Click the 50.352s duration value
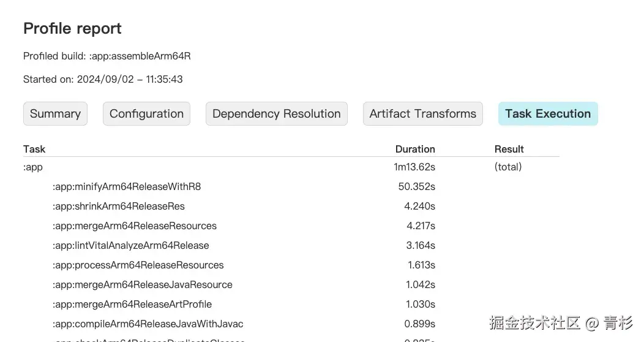This screenshot has width=644, height=342. point(416,186)
